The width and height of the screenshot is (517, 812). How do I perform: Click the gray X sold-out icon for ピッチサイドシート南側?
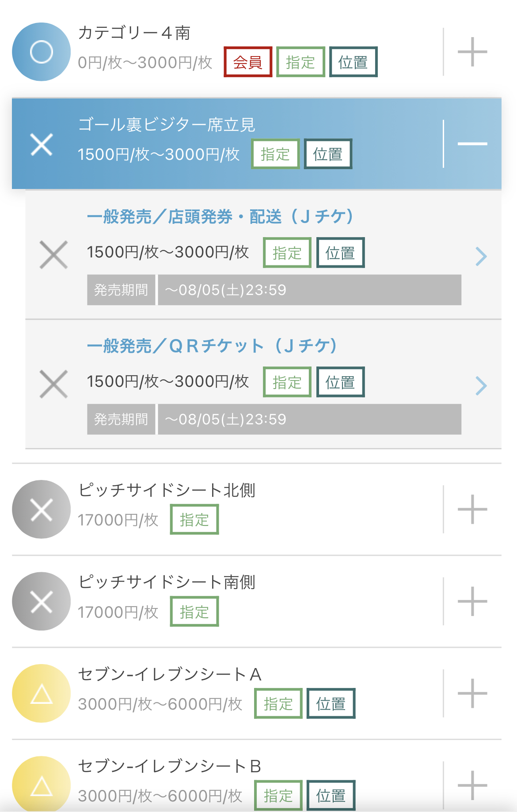click(41, 601)
